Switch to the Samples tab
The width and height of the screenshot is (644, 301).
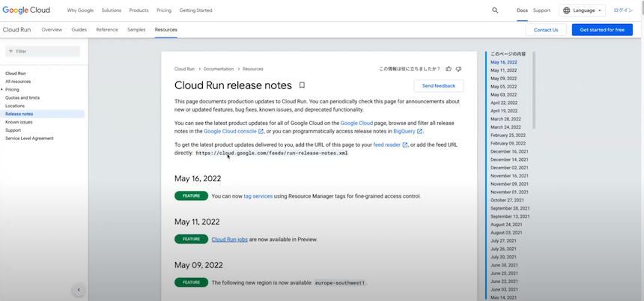click(136, 29)
